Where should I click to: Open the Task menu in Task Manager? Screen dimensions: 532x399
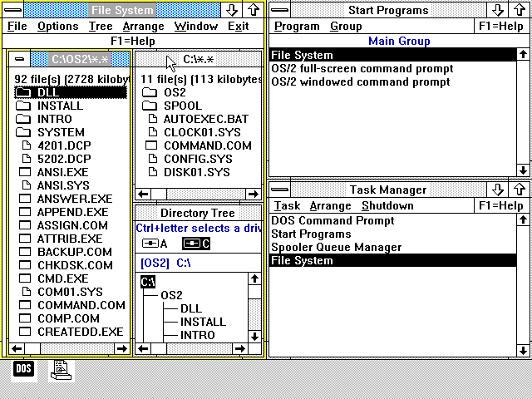point(287,205)
